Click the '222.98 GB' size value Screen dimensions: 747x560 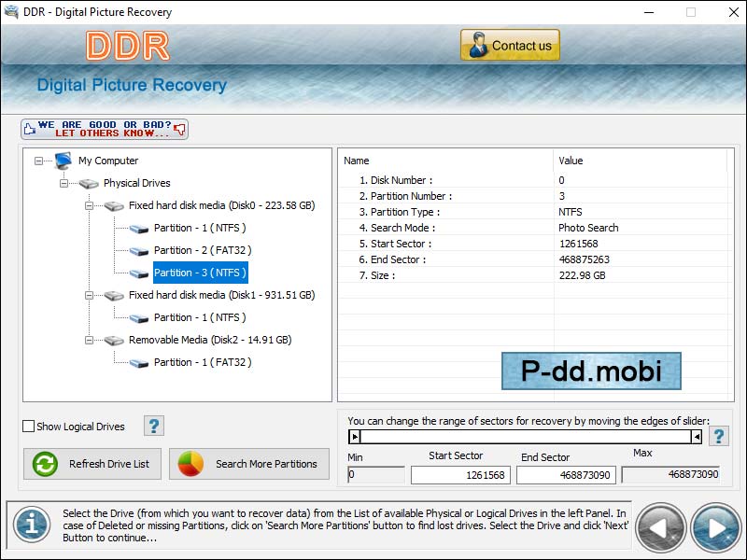tap(582, 275)
